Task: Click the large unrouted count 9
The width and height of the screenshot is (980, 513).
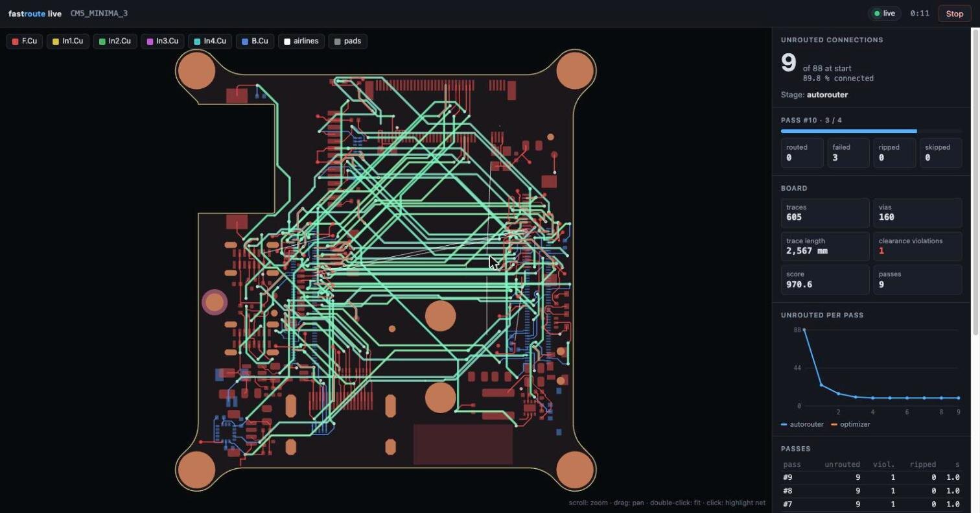Action: coord(788,63)
